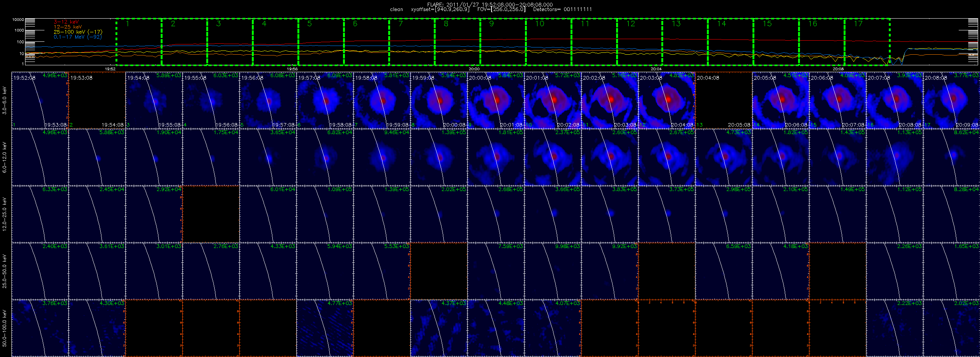Click the '6.0-12.0 keV' row label
The image size is (980, 357).
pyautogui.click(x=5, y=157)
